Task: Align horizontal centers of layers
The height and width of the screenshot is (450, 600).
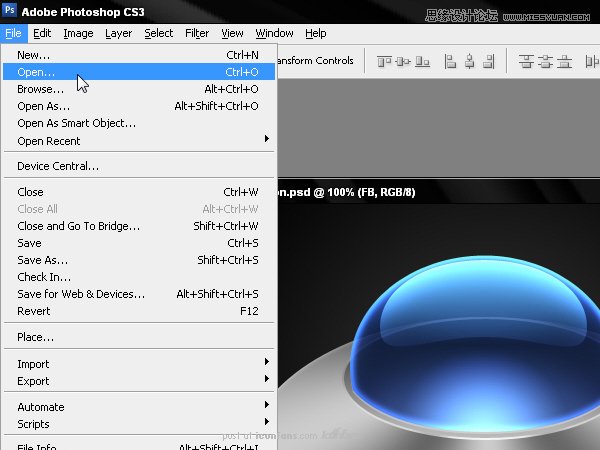Action: coord(470,61)
